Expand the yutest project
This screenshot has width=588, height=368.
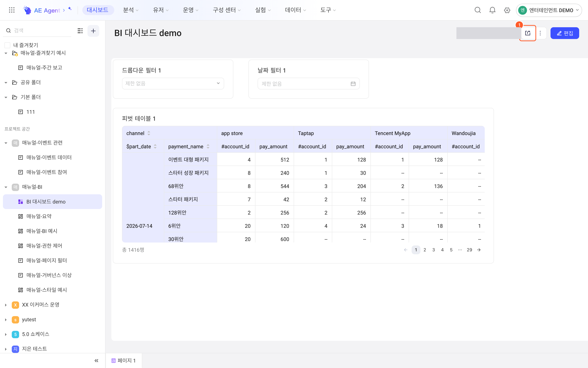tap(6, 320)
